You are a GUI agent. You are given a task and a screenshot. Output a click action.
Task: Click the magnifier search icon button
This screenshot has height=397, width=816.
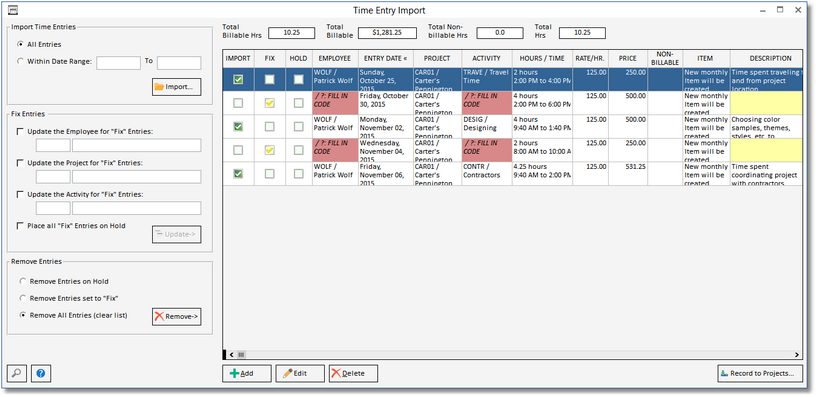pyautogui.click(x=17, y=373)
